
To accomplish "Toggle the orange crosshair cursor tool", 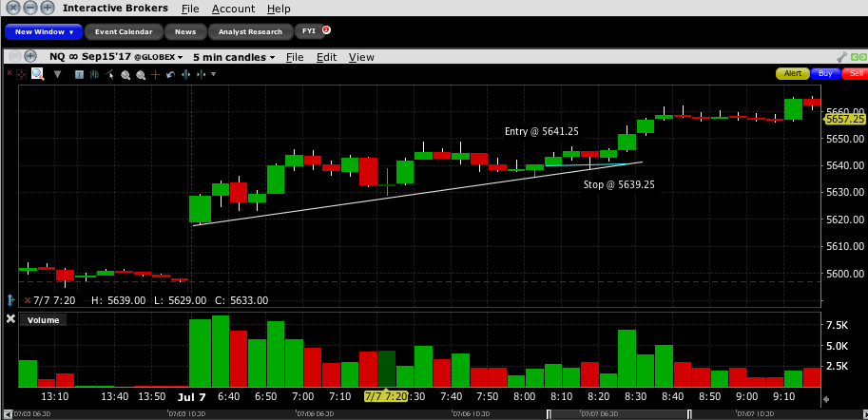I will click(156, 74).
